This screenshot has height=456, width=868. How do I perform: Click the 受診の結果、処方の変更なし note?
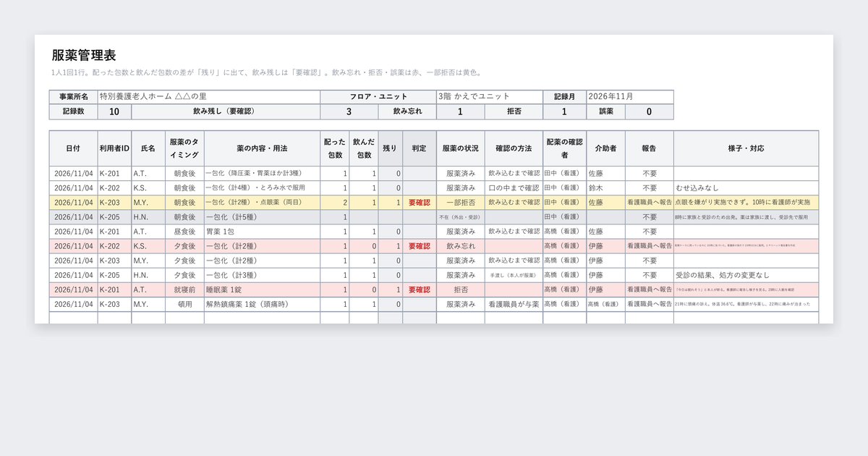pos(746,275)
